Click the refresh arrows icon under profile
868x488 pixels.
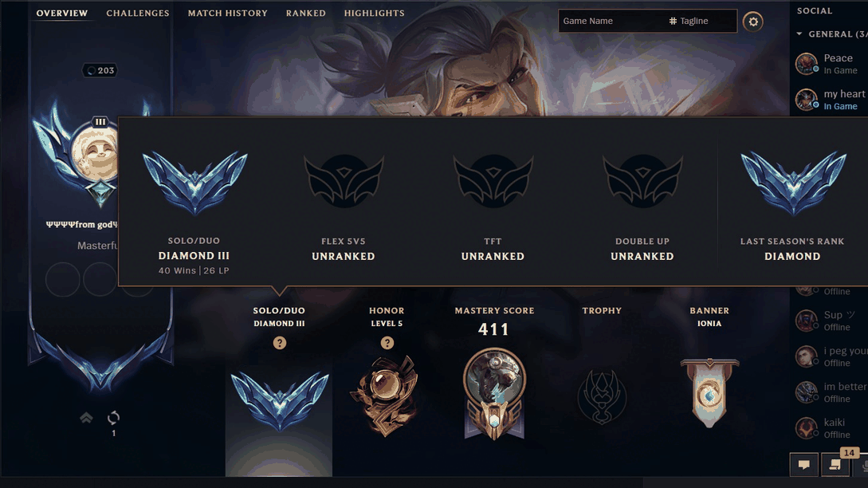coord(113,418)
